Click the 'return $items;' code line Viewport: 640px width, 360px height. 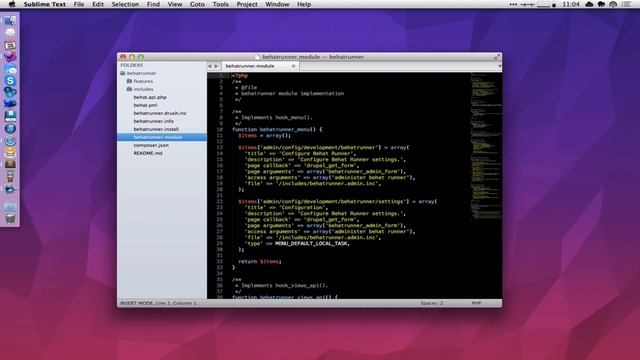tap(260, 262)
